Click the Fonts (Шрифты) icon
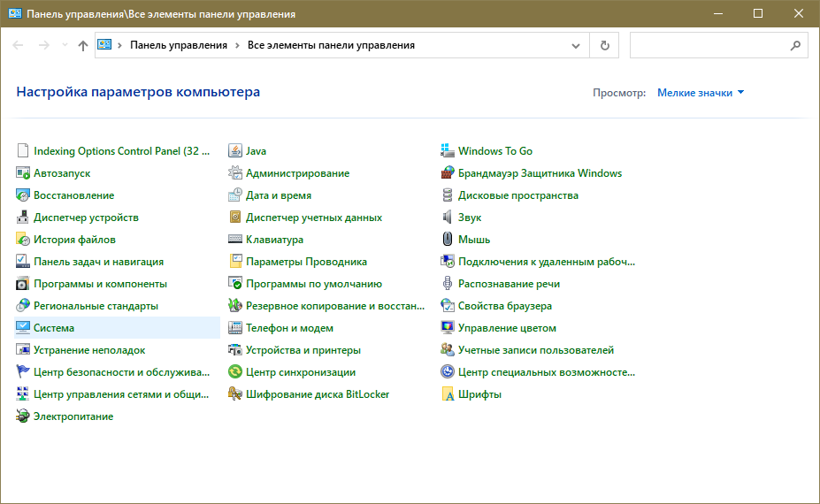Screen dimensions: 820x504 pyautogui.click(x=448, y=394)
